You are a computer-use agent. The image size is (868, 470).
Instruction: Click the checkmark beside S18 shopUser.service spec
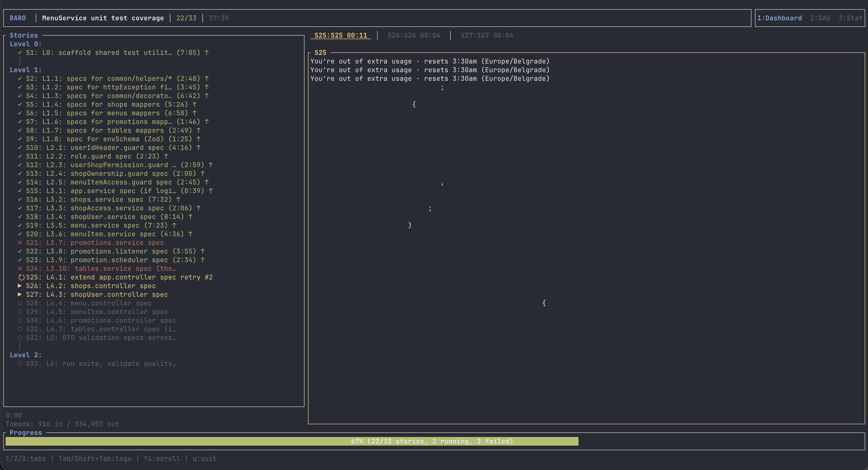tap(20, 217)
